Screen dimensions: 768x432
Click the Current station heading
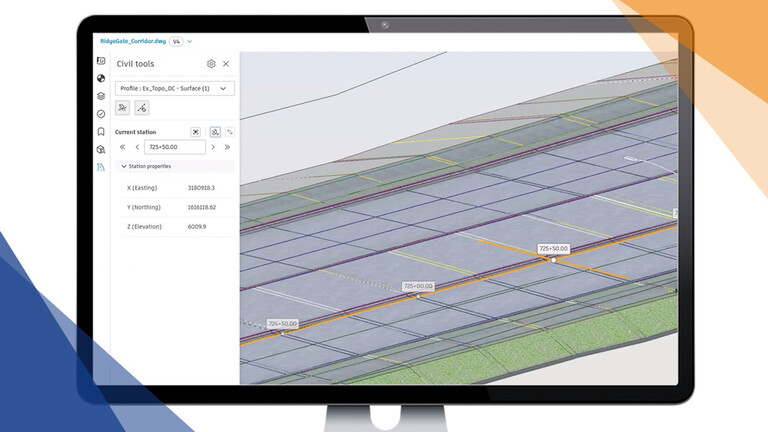tap(135, 132)
